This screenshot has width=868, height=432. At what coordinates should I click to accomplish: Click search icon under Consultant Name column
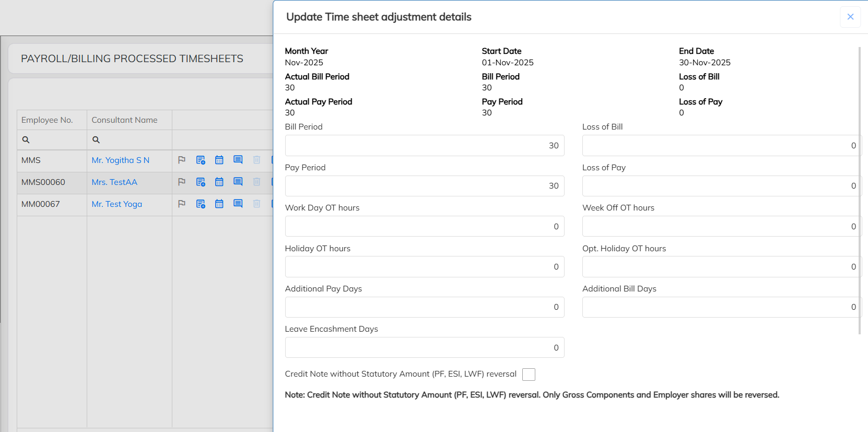coord(96,140)
